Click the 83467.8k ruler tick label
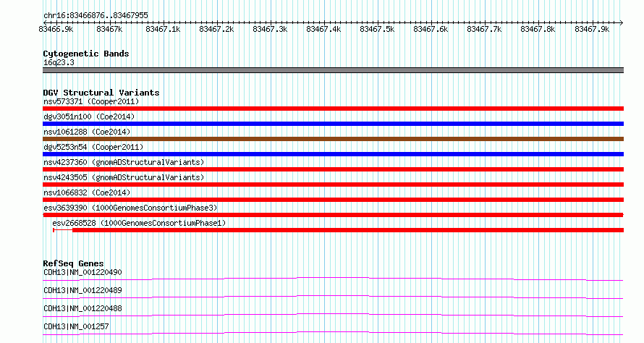 coord(538,29)
